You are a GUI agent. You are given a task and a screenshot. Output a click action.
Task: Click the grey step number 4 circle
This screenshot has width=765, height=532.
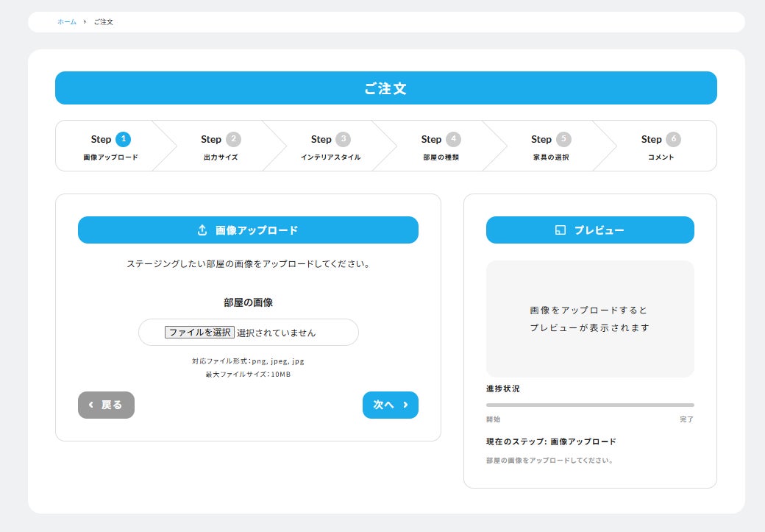453,139
